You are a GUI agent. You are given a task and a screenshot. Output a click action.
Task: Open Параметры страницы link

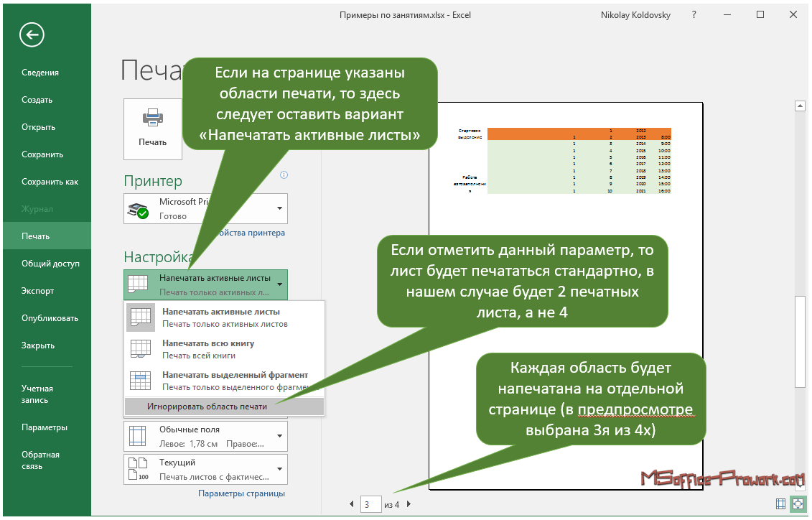[242, 493]
